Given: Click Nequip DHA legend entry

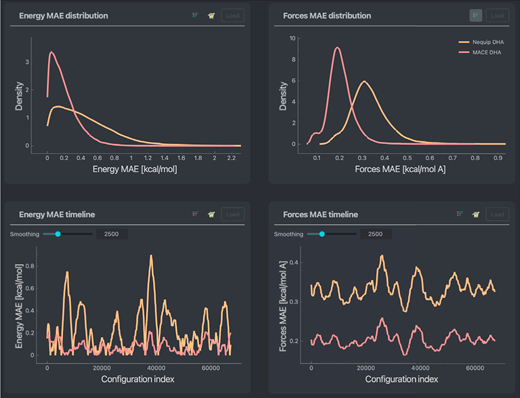Looking at the screenshot, I should coord(481,42).
